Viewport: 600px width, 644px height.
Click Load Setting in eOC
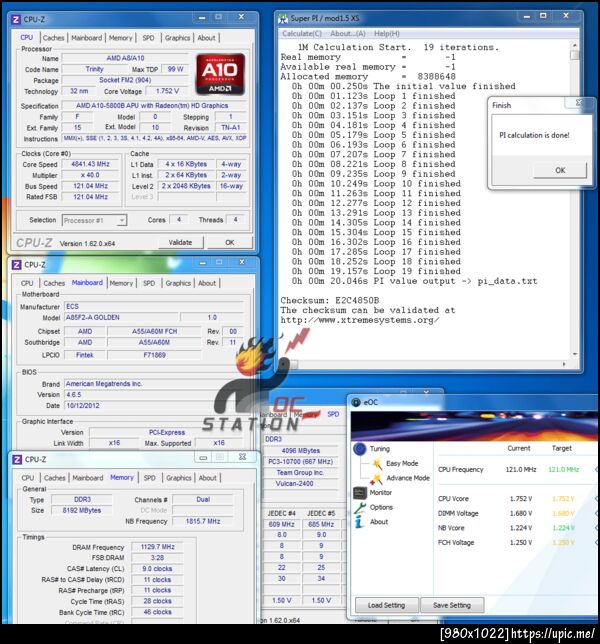click(x=386, y=605)
